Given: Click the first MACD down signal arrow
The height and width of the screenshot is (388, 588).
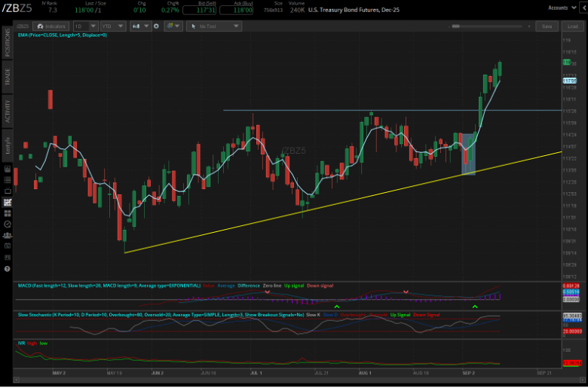Looking at the screenshot, I should click(268, 292).
